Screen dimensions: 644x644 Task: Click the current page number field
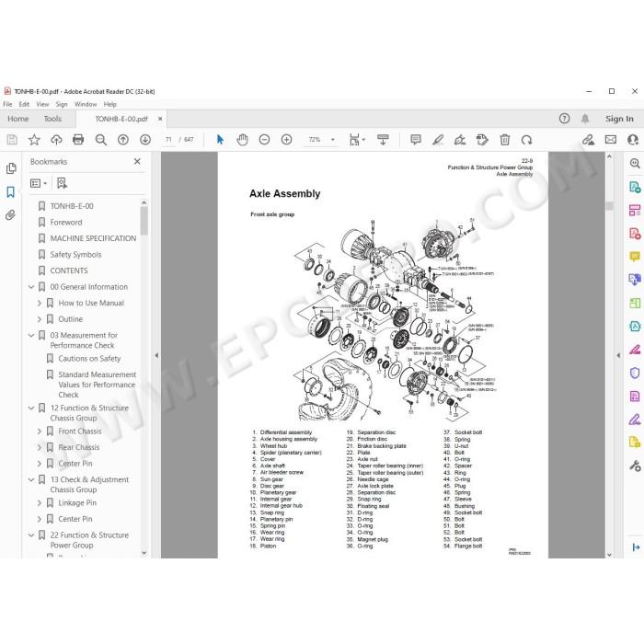(168, 140)
